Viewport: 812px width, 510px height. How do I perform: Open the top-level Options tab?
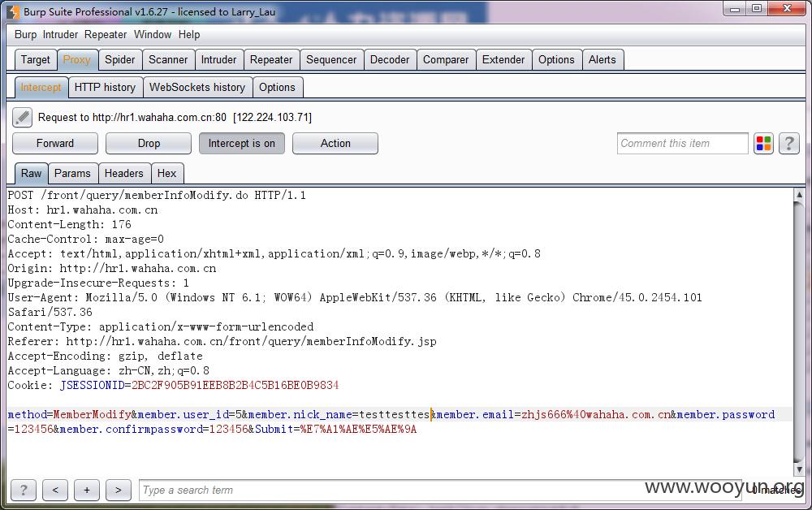point(556,59)
